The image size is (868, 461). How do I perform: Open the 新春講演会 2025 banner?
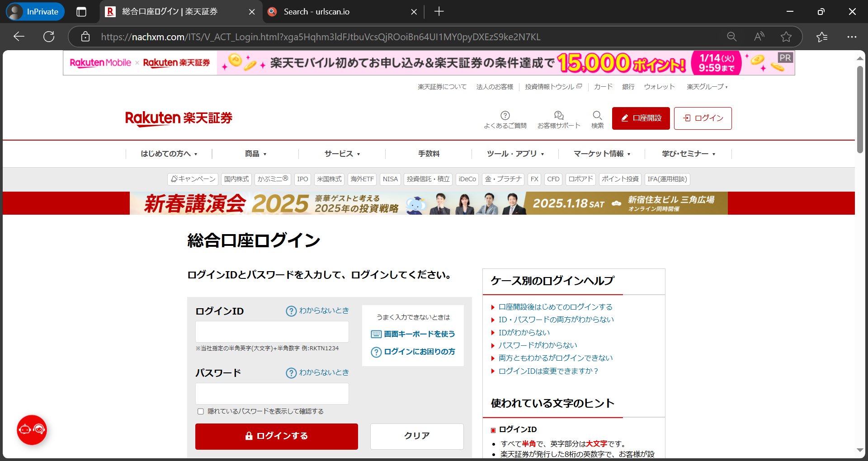[429, 203]
